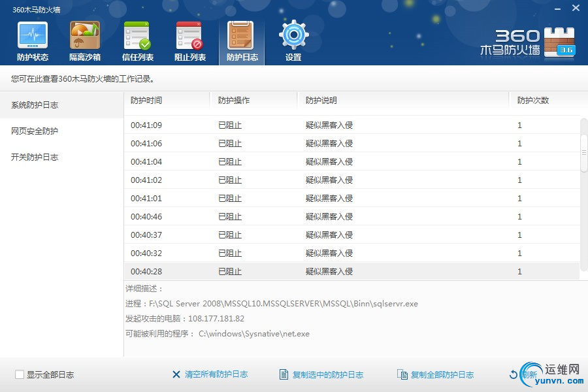The height and width of the screenshot is (392, 588).
Task: Click the 您可在此查看360木马防火墙的工作记录 description text
Action: pos(82,79)
